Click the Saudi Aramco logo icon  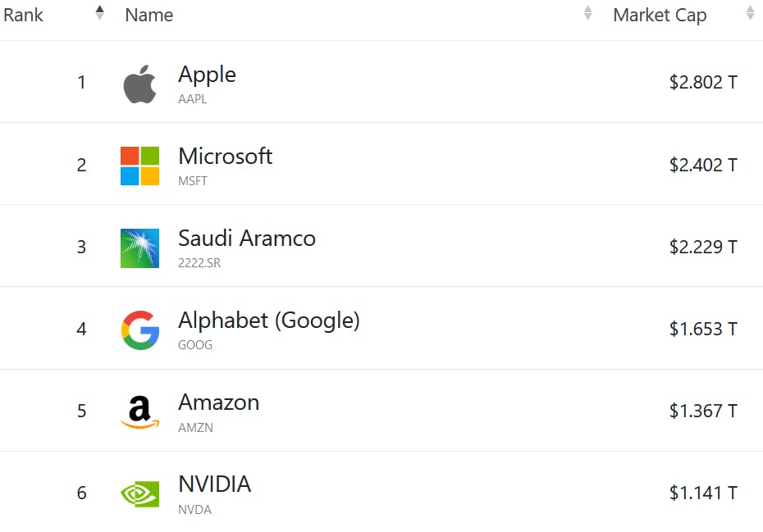[x=140, y=248]
